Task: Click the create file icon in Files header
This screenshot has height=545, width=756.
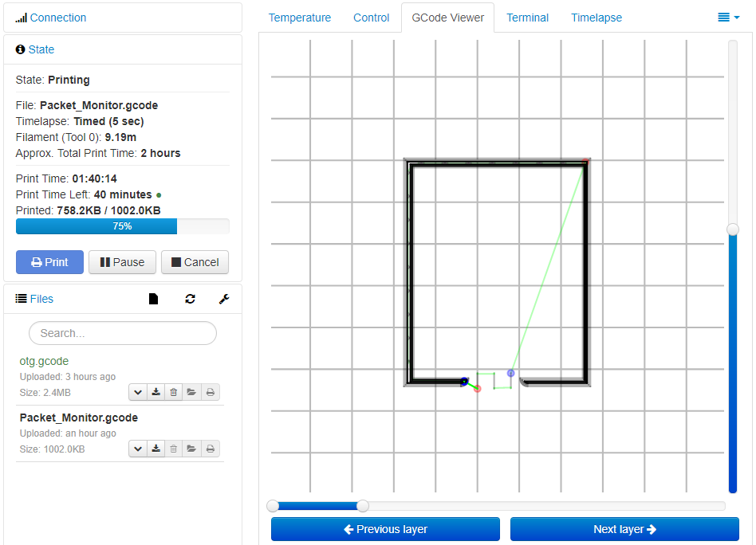Action: coord(154,299)
